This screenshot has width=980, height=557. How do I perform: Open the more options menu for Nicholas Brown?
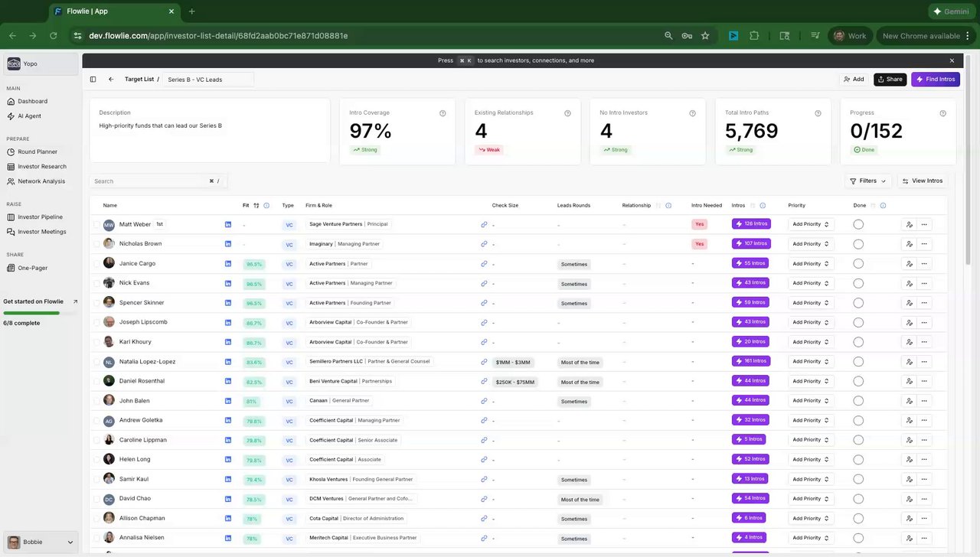(x=924, y=244)
